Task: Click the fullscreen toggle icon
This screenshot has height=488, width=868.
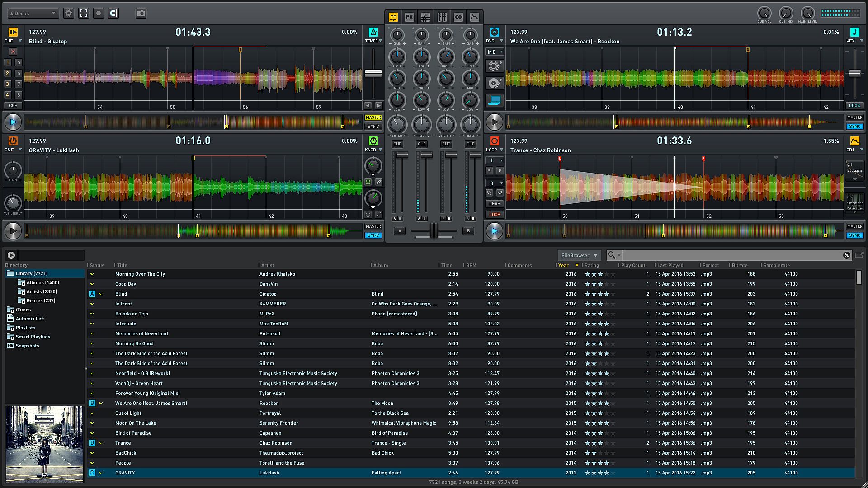Action: click(84, 13)
